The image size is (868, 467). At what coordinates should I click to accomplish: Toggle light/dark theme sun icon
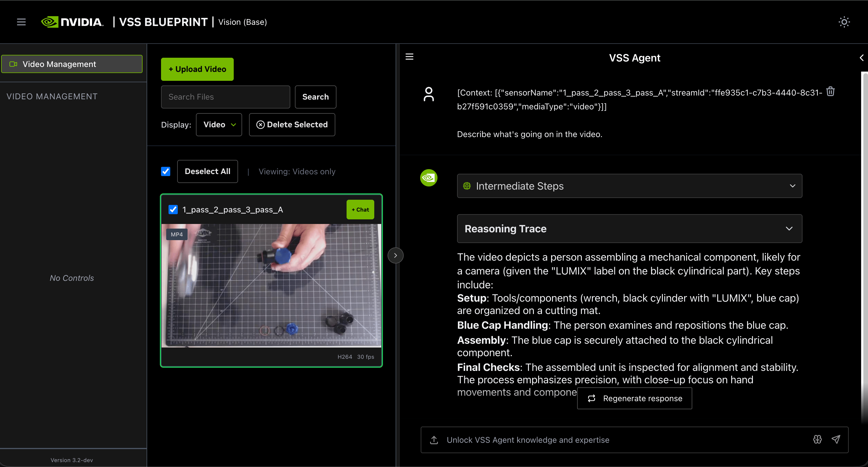844,22
